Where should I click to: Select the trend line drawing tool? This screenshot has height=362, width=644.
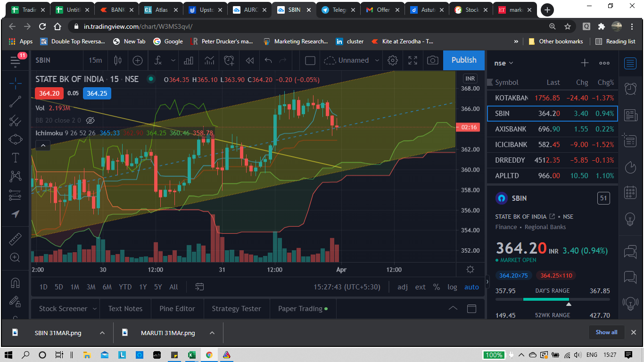[15, 102]
